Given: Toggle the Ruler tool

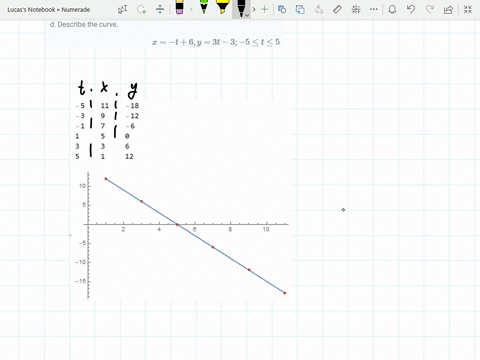Looking at the screenshot, I should click(337, 9).
